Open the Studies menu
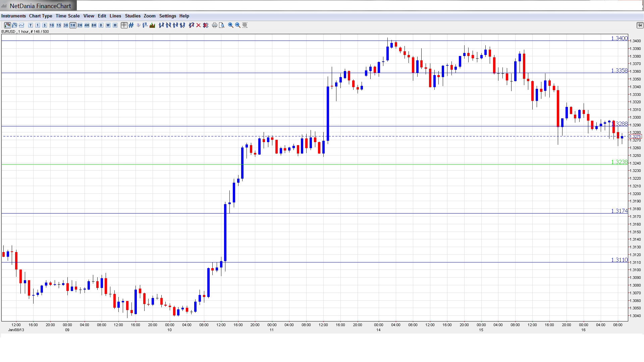 [x=132, y=16]
